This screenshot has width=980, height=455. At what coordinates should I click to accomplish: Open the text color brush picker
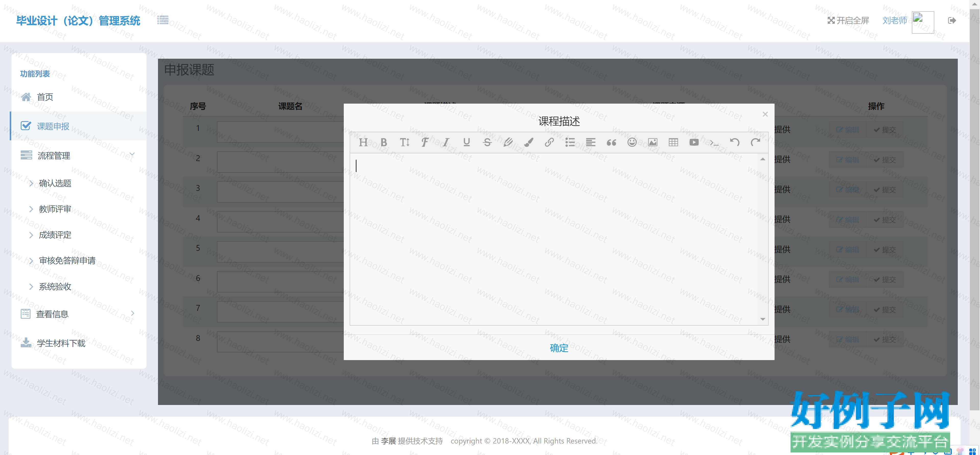[529, 142]
